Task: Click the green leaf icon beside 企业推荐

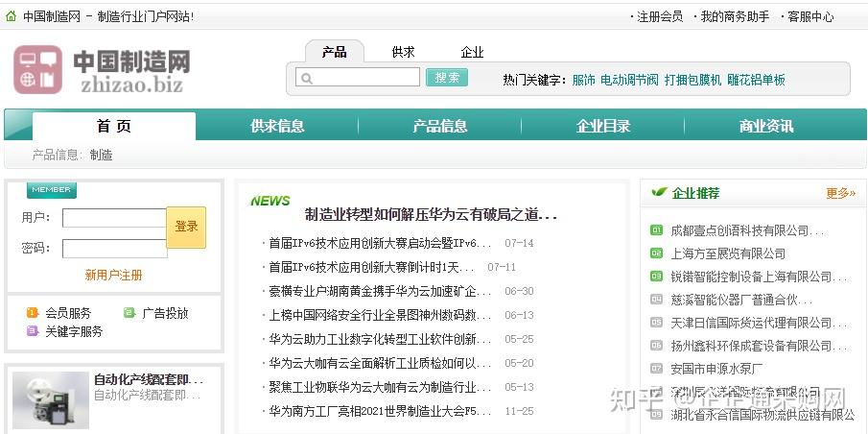Action: pyautogui.click(x=659, y=192)
